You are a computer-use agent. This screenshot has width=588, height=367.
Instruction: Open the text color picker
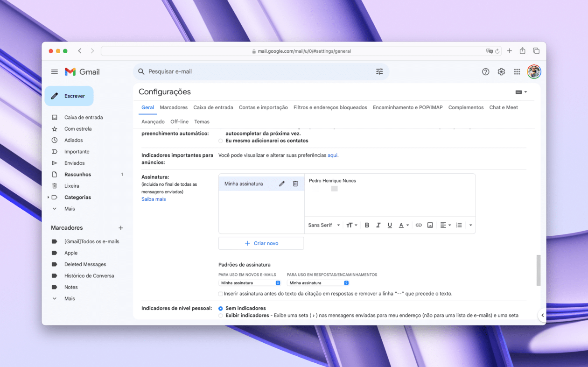click(404, 225)
